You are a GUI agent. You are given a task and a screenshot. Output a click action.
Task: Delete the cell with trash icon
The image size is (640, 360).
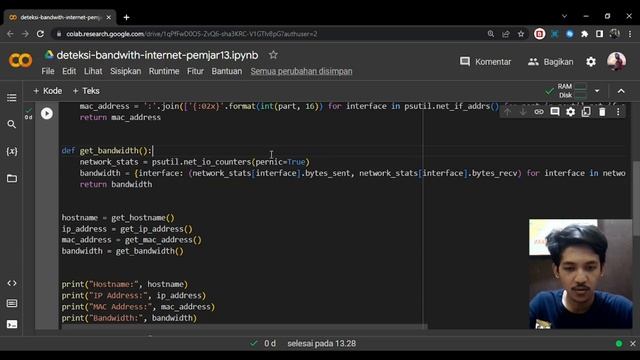coord(602,111)
